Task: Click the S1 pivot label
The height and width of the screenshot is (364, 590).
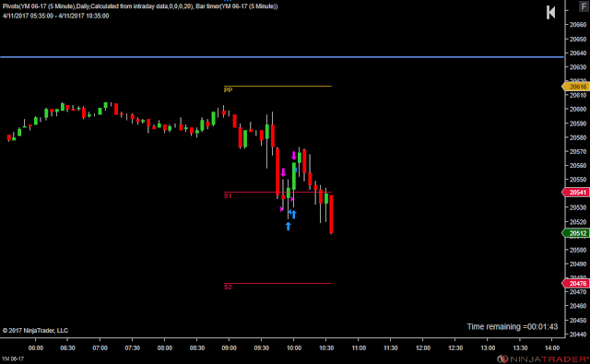Action: tap(228, 196)
